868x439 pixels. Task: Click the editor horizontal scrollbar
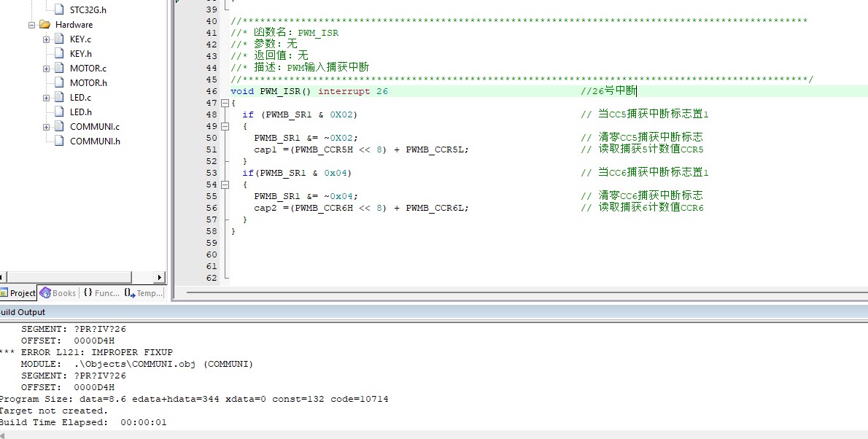tap(526, 292)
